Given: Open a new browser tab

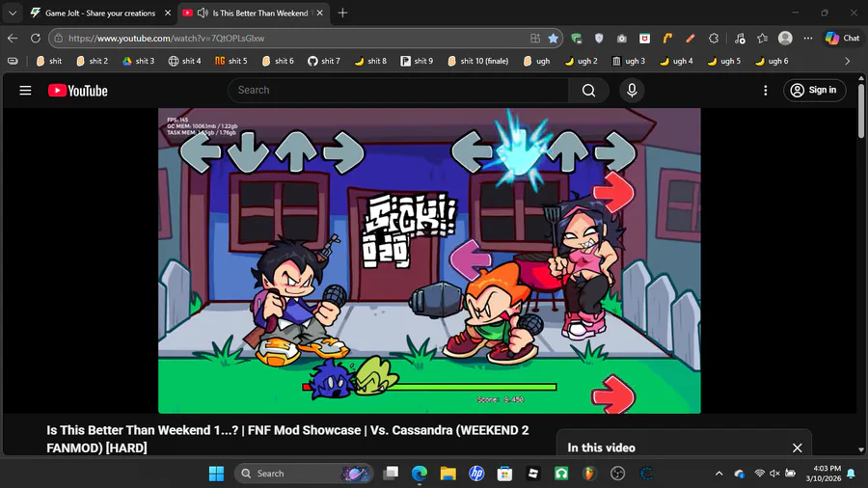Looking at the screenshot, I should [342, 13].
